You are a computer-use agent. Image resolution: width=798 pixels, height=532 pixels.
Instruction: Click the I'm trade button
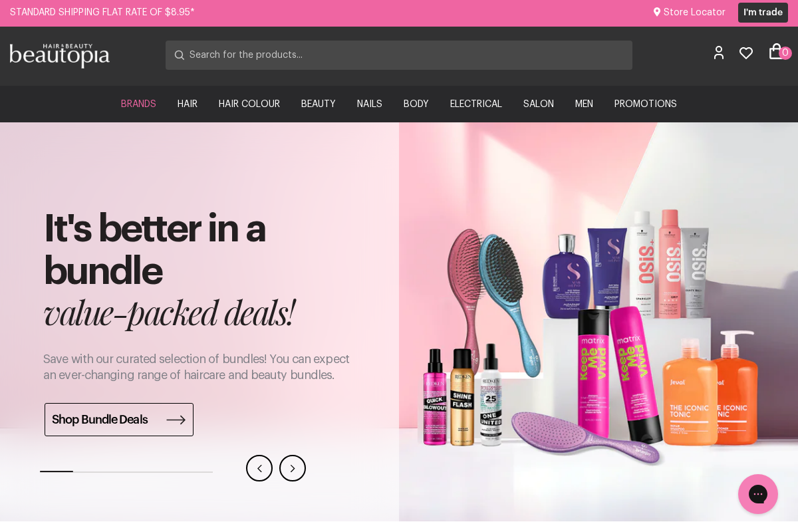(763, 13)
